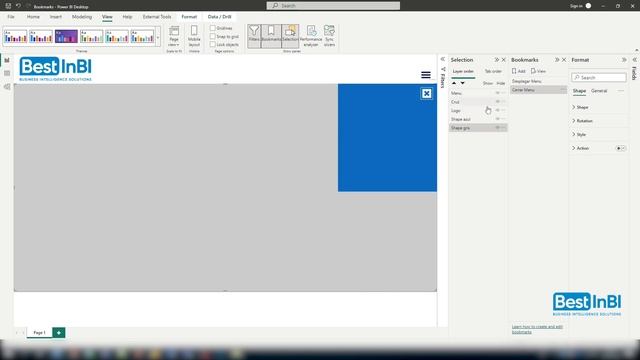640x360 pixels.
Task: Toggle the Action switch in Format pane
Action: coord(621,148)
